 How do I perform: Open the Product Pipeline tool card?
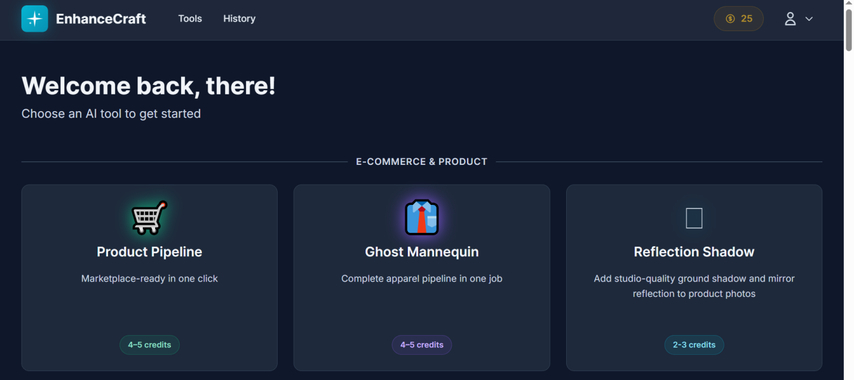[x=149, y=278]
